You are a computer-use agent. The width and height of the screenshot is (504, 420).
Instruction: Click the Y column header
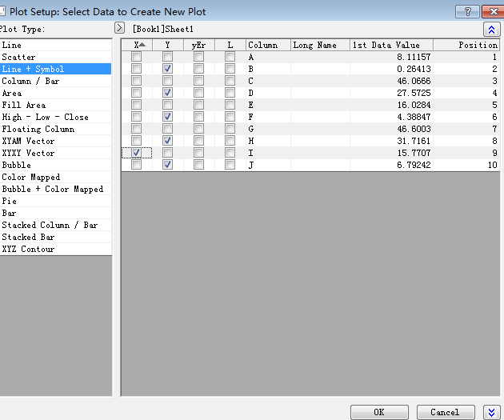[168, 45]
